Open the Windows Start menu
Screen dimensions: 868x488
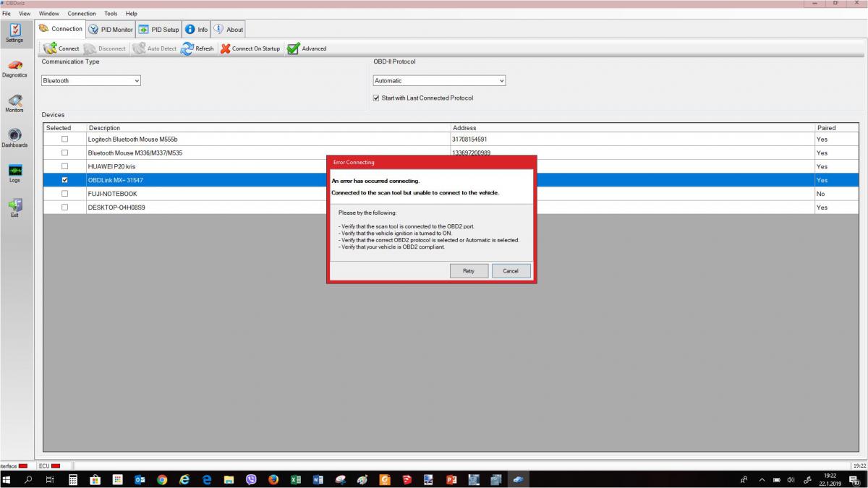point(7,479)
